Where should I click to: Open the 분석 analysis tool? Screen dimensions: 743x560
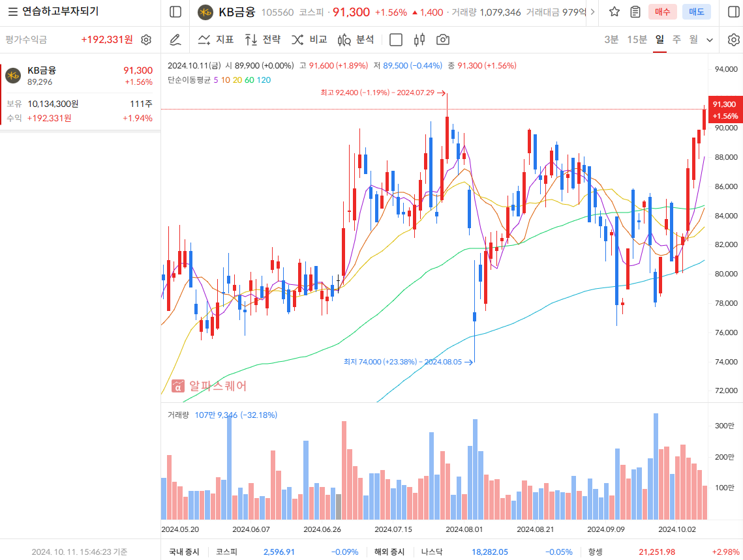click(356, 40)
